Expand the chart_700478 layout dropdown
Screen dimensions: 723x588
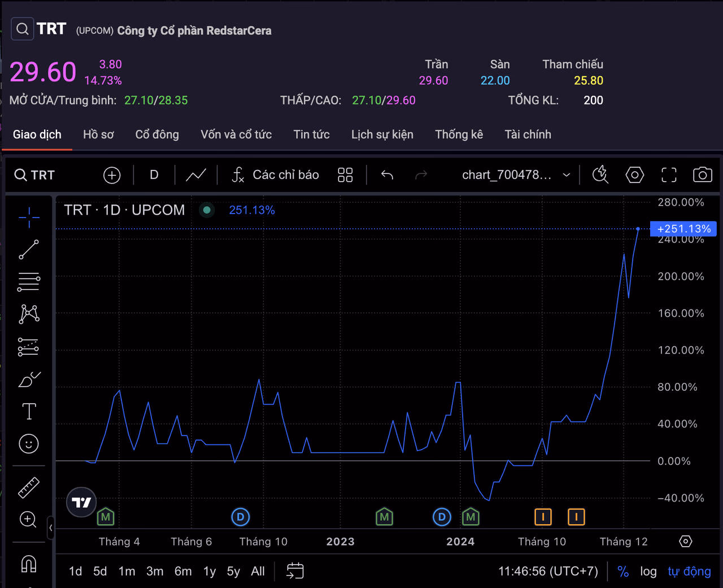567,175
